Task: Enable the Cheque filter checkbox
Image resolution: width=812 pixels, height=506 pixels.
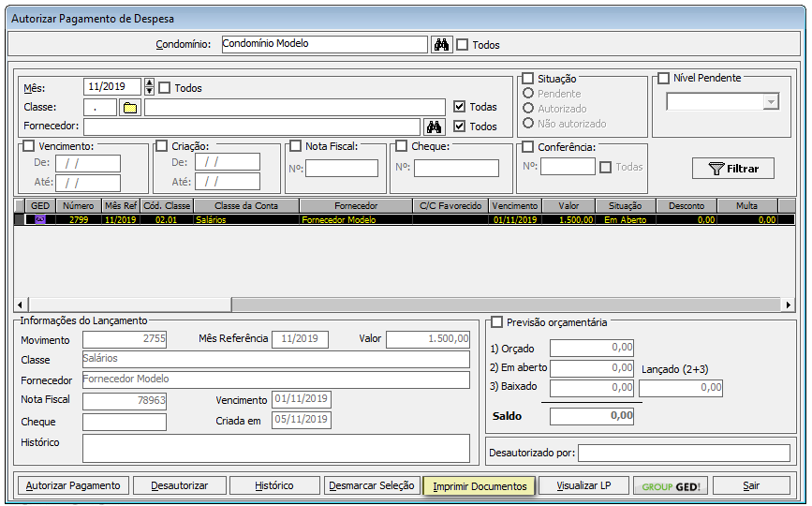Action: click(x=402, y=146)
